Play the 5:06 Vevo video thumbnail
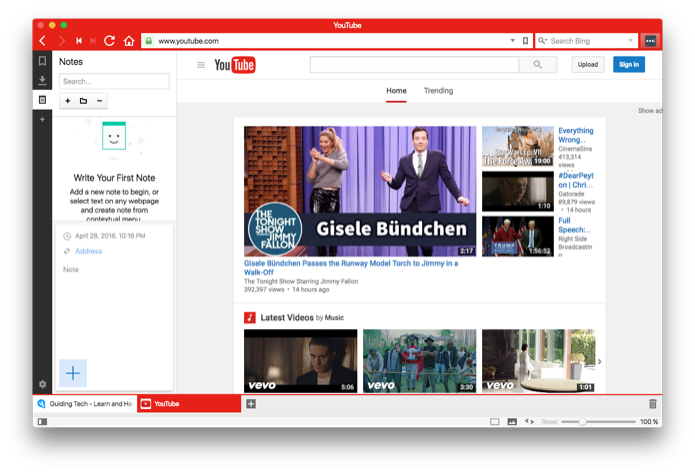Image resolution: width=695 pixels, height=474 pixels. (x=301, y=361)
